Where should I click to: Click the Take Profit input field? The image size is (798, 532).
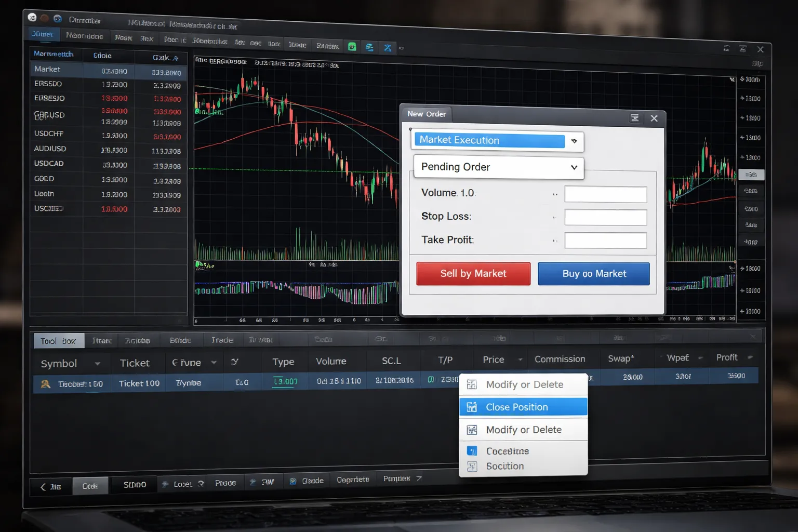605,240
